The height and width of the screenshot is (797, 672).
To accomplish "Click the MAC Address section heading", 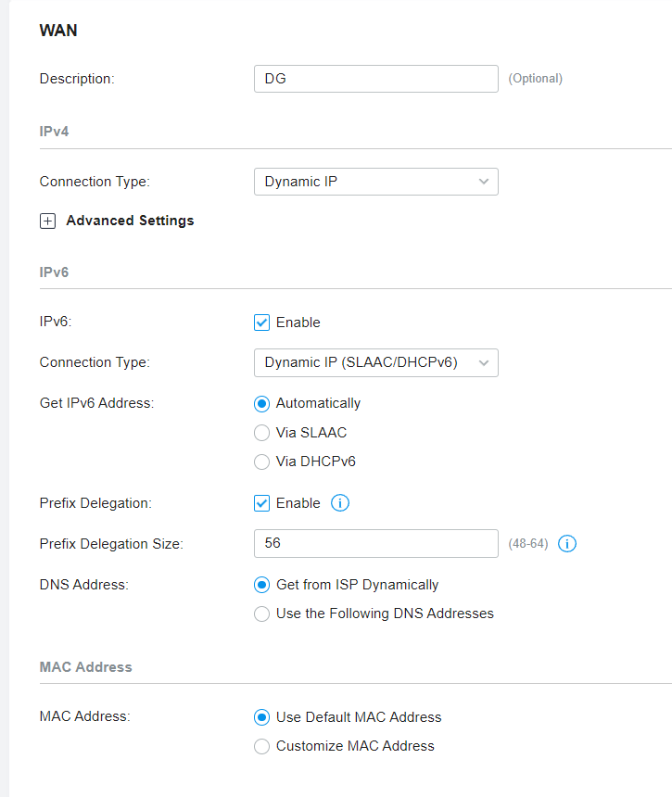I will (86, 667).
